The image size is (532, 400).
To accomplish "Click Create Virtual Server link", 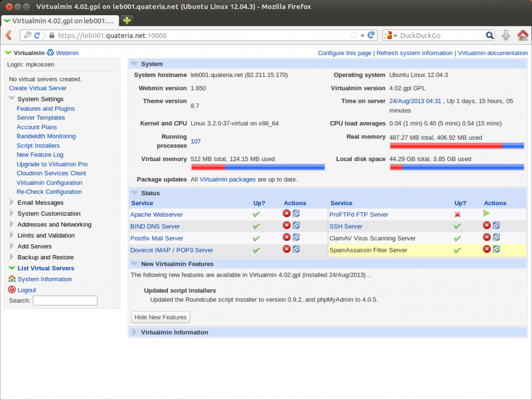I will tap(37, 88).
